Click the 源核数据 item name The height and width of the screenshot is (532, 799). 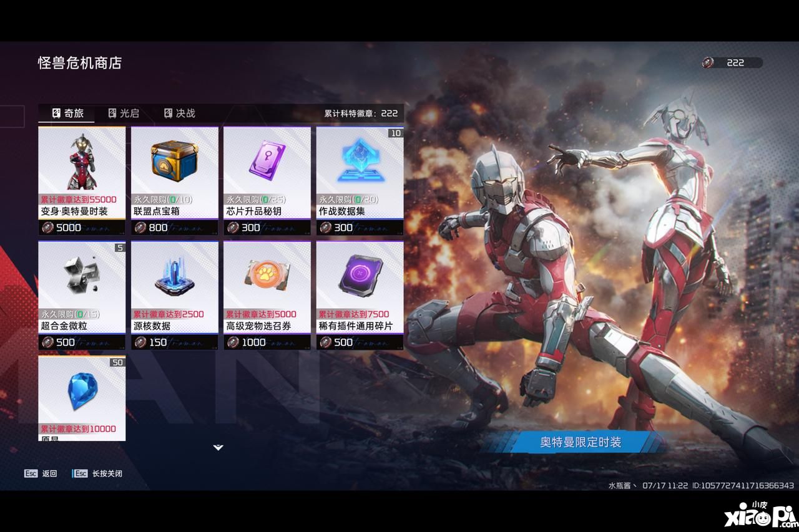(x=152, y=326)
